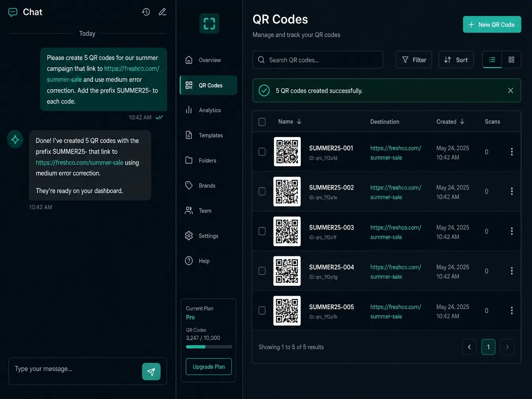Image resolution: width=532 pixels, height=399 pixels.
Task: Open Help in sidebar
Action: (x=209, y=261)
